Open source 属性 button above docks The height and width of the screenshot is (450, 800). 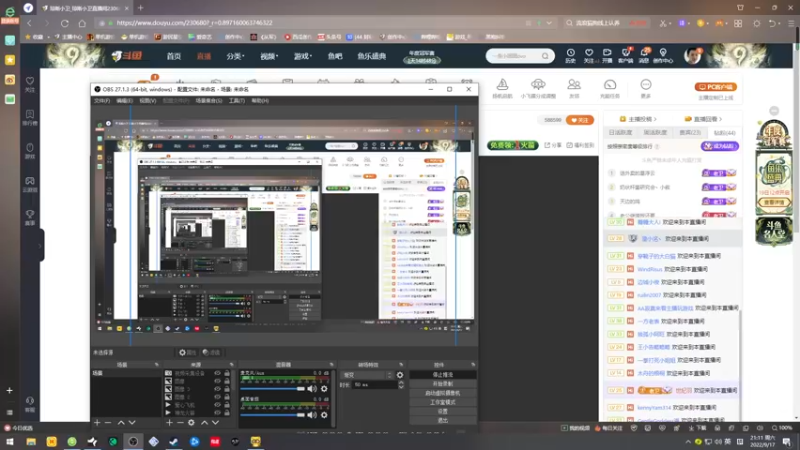(187, 353)
